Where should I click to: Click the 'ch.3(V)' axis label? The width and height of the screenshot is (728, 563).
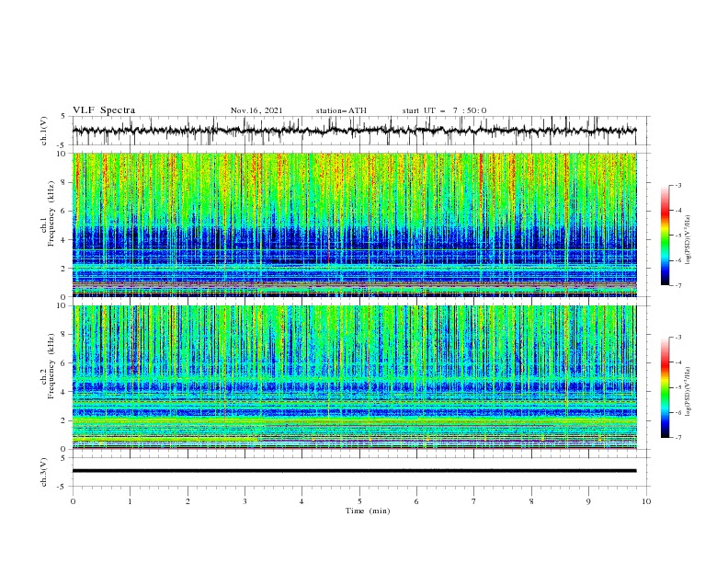44,472
